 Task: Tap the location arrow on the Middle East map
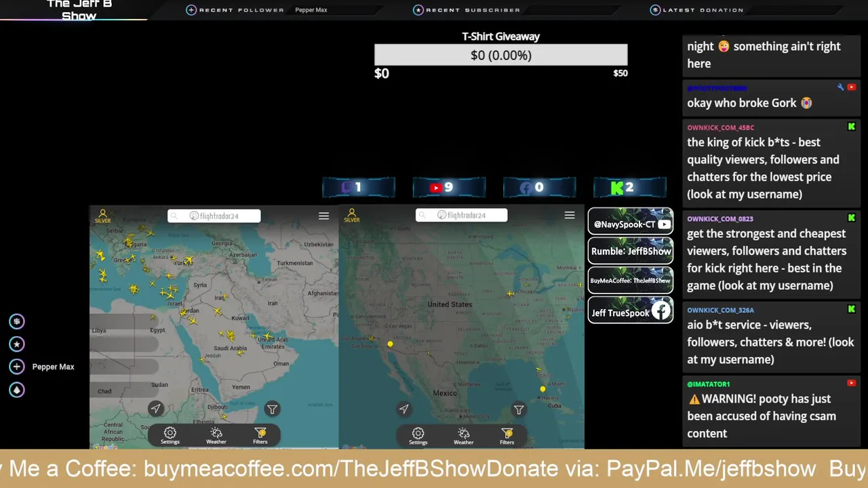coord(156,408)
